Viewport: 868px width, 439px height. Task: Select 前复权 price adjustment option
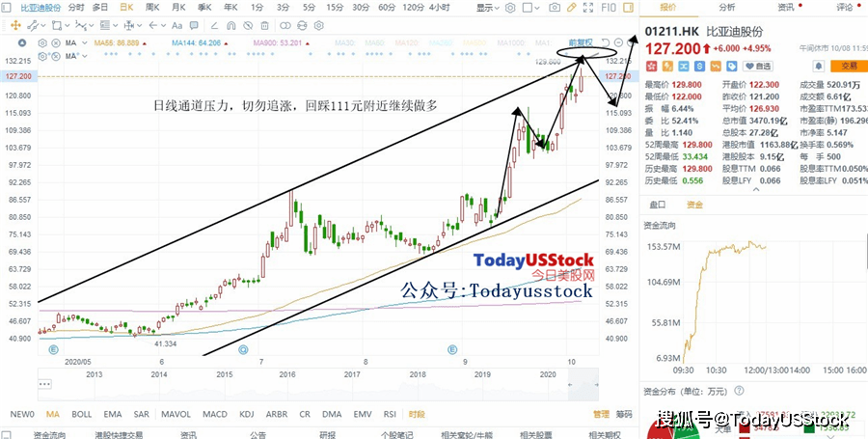coord(581,42)
